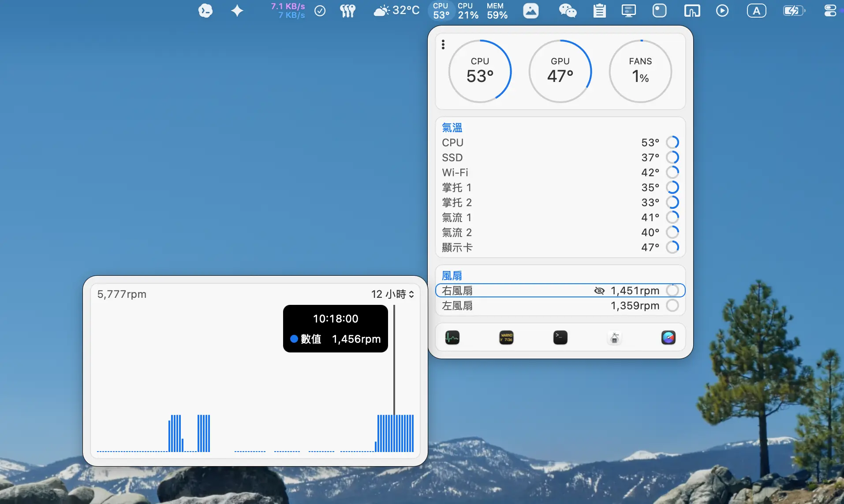Click the terminal-bubble menu bar icon
The height and width of the screenshot is (504, 844).
tap(205, 11)
